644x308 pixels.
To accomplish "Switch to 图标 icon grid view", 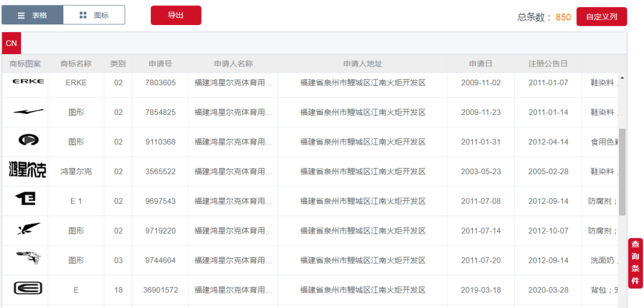I will pyautogui.click(x=94, y=15).
